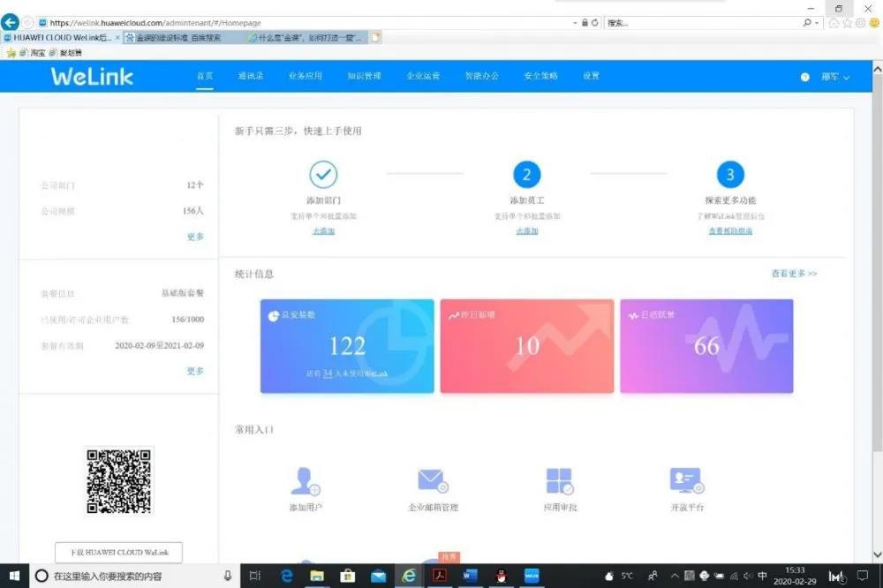Click 查看更多 >> link in statistics section
The image size is (883, 588).
794,274
